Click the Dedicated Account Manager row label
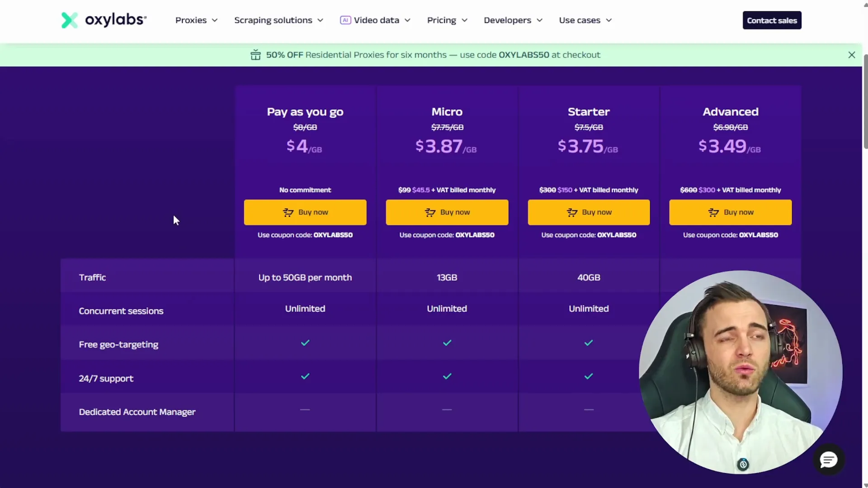Viewport: 868px width, 488px height. 137,412
